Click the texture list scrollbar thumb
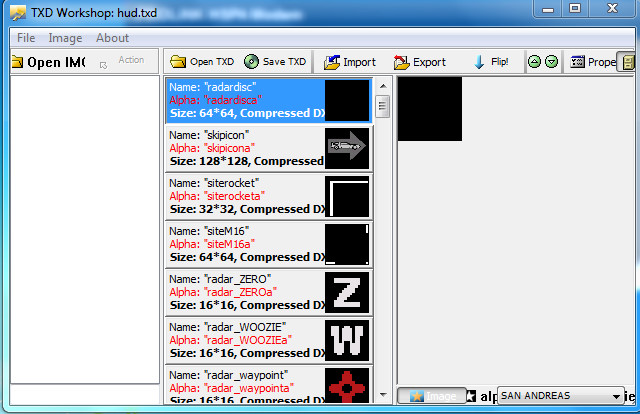 pos(382,106)
